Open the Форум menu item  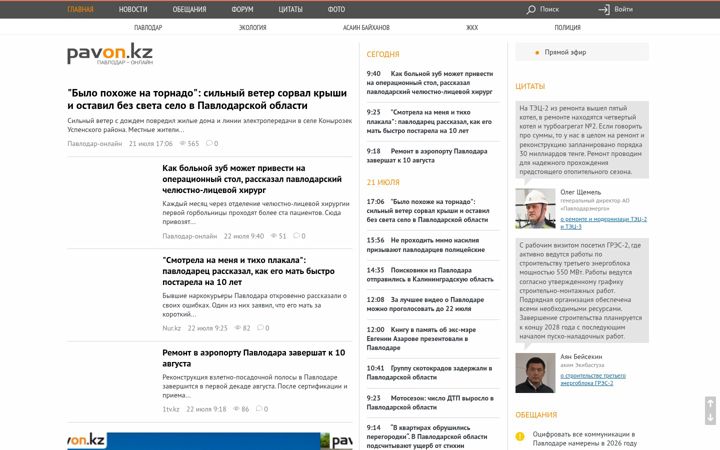pos(242,9)
